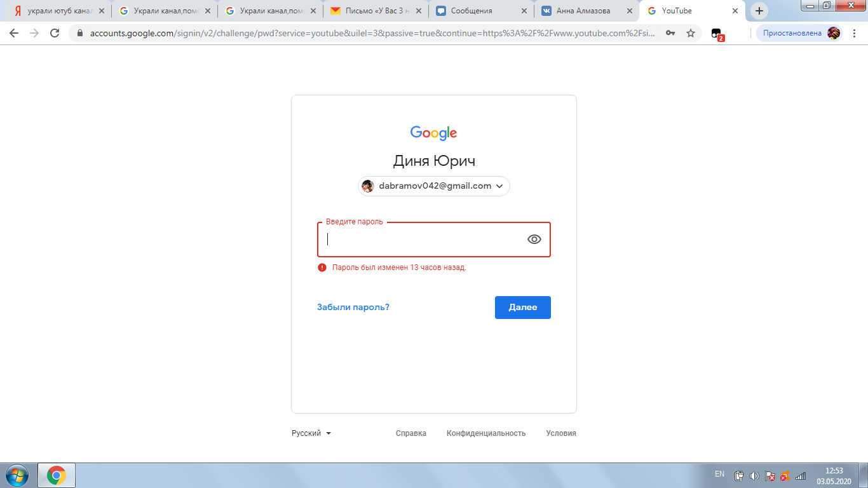The height and width of the screenshot is (488, 868).
Task: Open the Action Center flag tray icon
Action: 770,475
